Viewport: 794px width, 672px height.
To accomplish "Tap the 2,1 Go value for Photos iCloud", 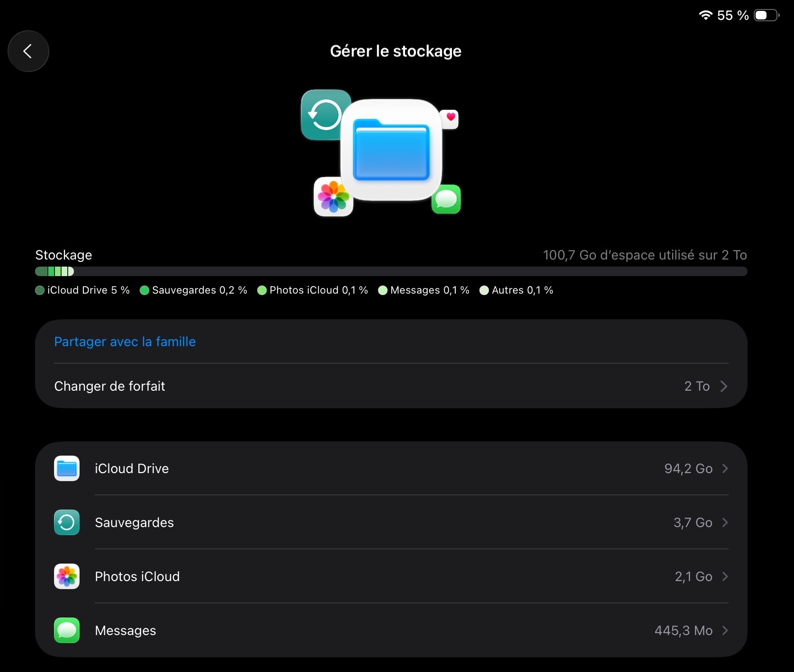I will (x=694, y=576).
